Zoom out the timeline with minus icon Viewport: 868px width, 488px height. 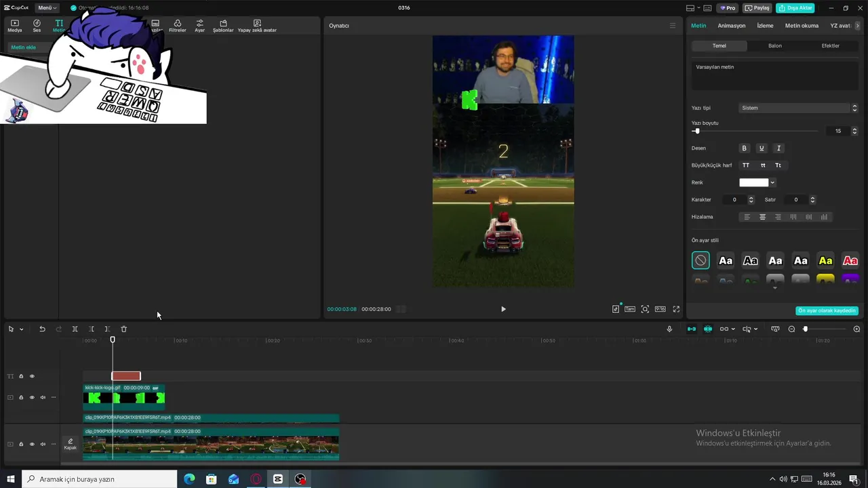tap(791, 329)
